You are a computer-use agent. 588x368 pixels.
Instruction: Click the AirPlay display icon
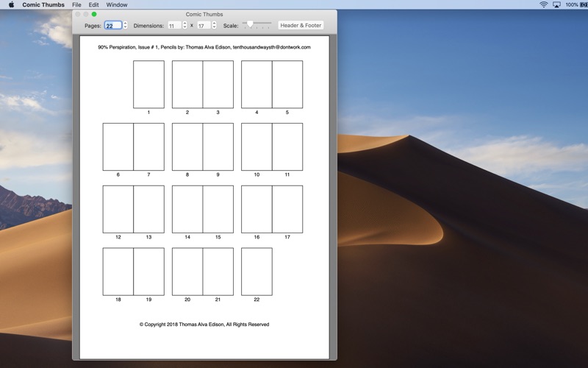coord(557,4)
